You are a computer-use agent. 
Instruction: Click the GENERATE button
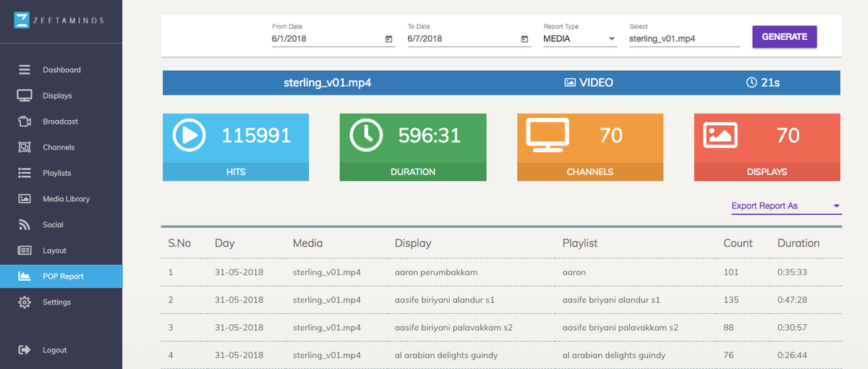785,37
